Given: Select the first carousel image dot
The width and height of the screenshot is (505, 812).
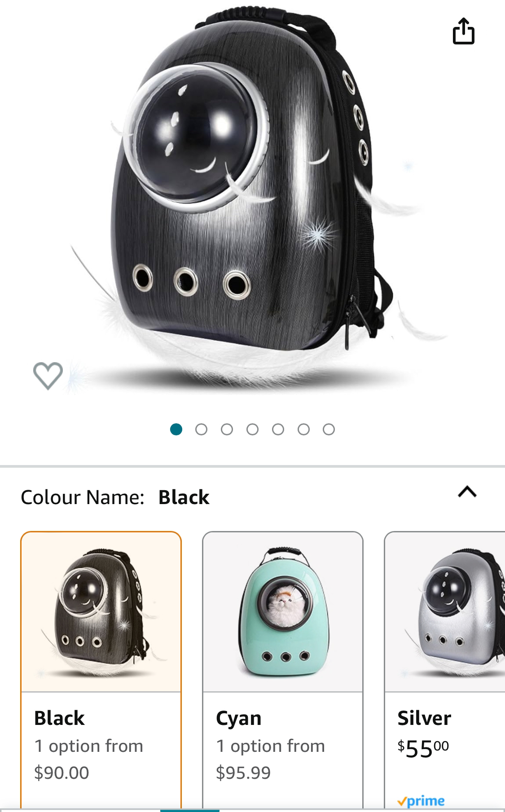Looking at the screenshot, I should coord(176,430).
